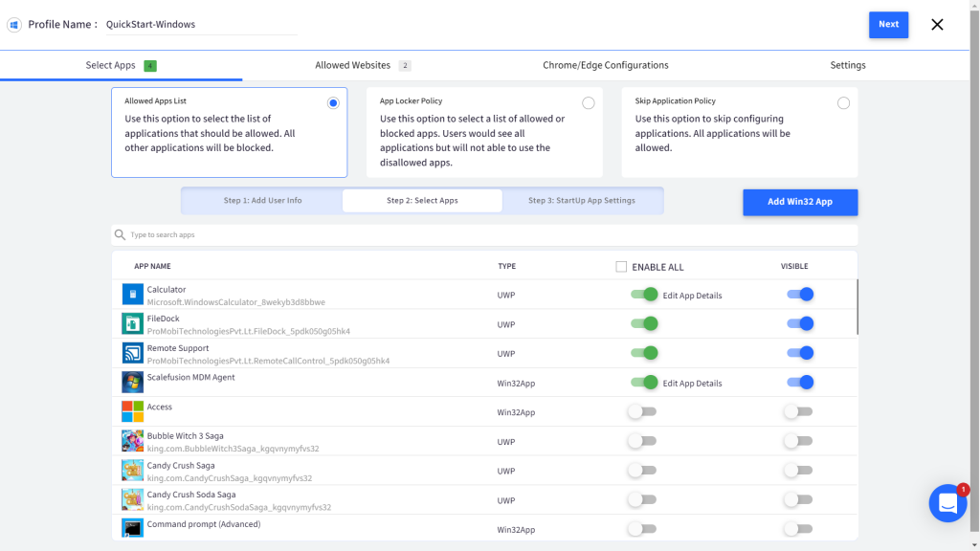Enable the Candy Crush Saga toggle
This screenshot has height=551, width=980.
[x=642, y=471]
